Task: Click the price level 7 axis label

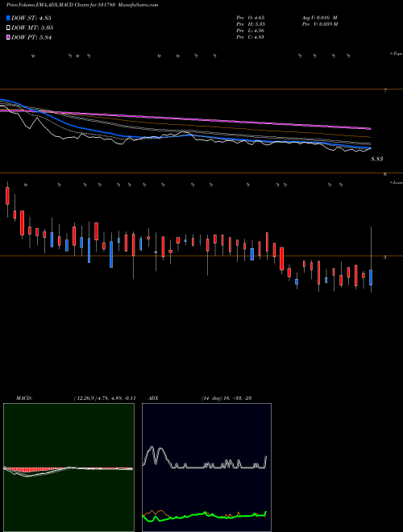Action: tap(385, 90)
